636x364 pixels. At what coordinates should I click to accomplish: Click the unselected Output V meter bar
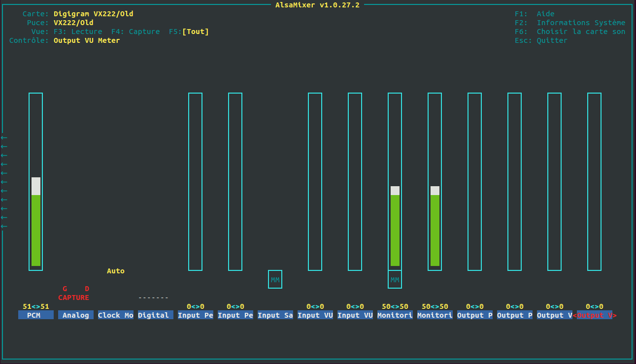coord(554,182)
